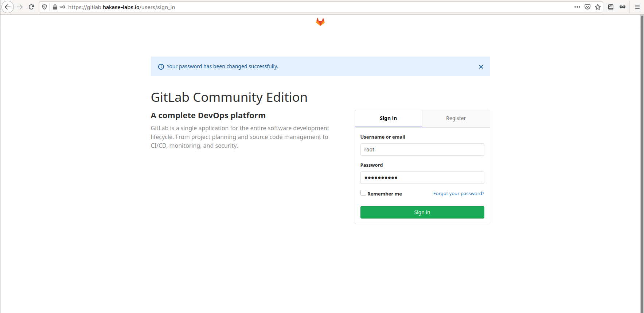
Task: Click 'Your password has been changed successfully.' message
Action: pos(222,66)
